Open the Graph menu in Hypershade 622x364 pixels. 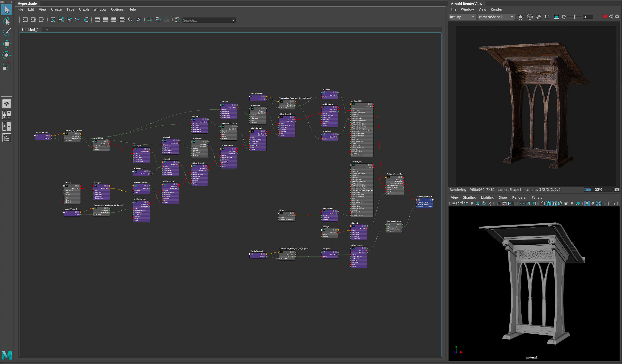tap(84, 9)
